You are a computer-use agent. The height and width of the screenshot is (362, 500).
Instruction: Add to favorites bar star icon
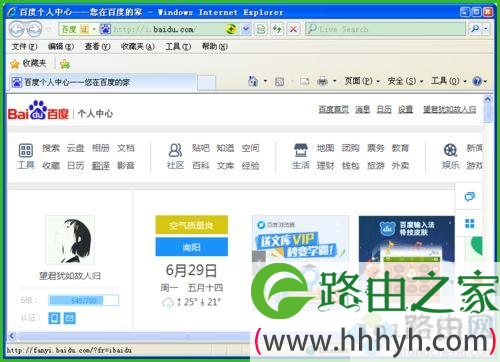point(64,63)
